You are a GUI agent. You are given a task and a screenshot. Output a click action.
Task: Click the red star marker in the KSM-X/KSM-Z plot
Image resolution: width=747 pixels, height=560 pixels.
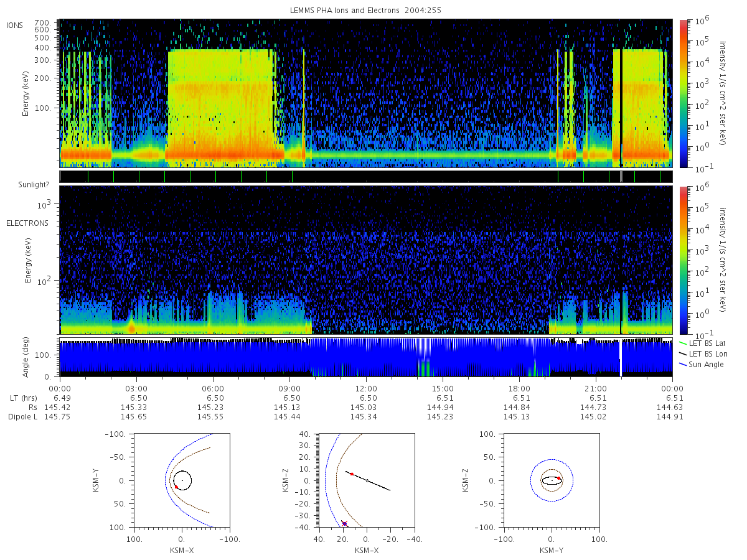(x=344, y=523)
